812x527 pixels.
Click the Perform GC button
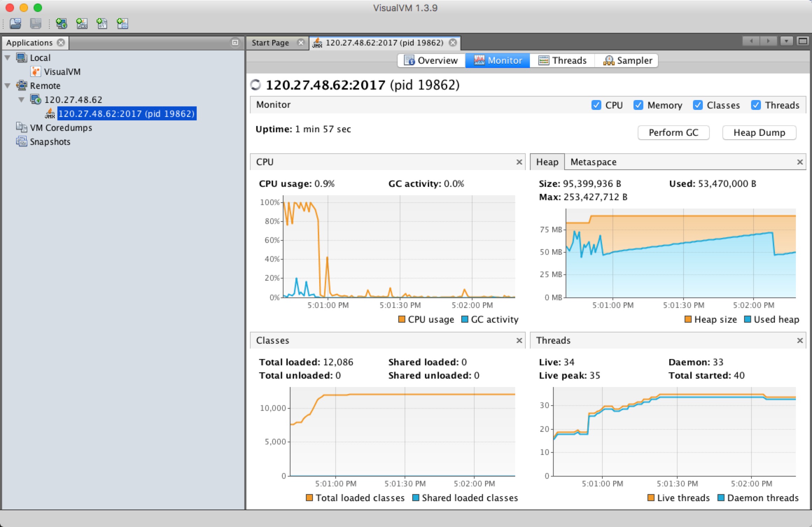tap(673, 131)
